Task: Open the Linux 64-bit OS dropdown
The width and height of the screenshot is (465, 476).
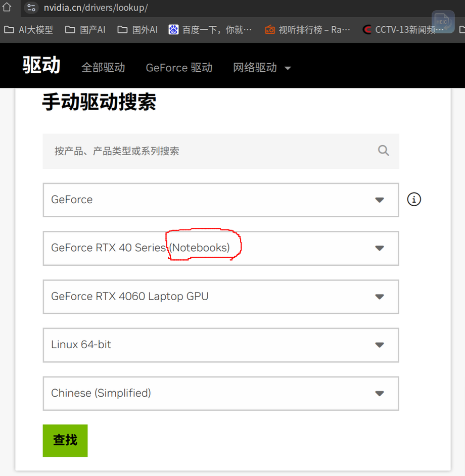Action: (x=221, y=345)
